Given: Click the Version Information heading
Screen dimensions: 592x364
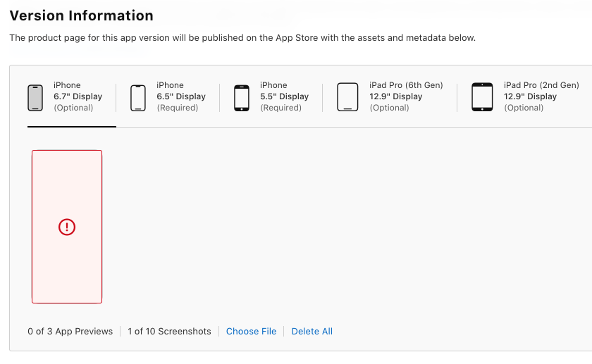Looking at the screenshot, I should [x=81, y=15].
